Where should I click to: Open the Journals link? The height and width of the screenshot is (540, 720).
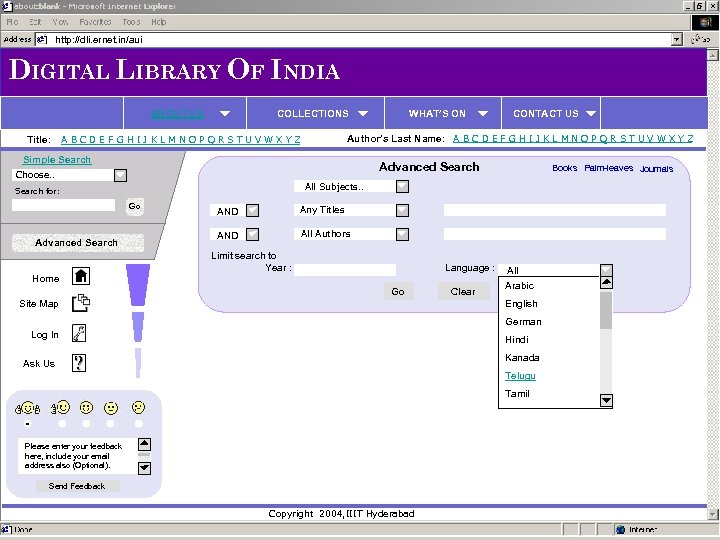tap(657, 169)
